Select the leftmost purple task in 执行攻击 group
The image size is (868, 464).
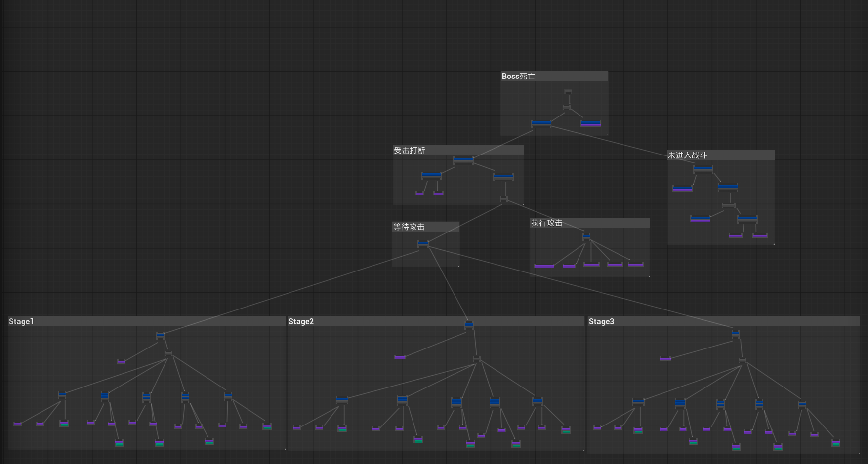pos(544,266)
